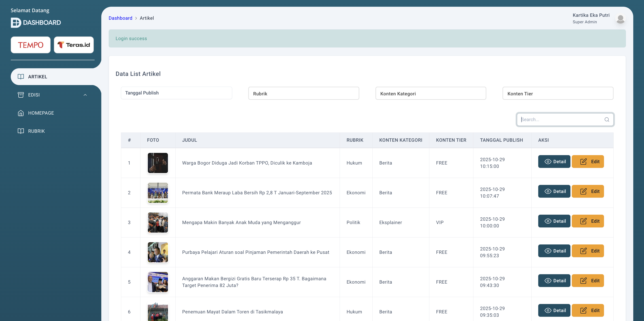
Task: Click the Dashboard logo icon
Action: [x=16, y=23]
